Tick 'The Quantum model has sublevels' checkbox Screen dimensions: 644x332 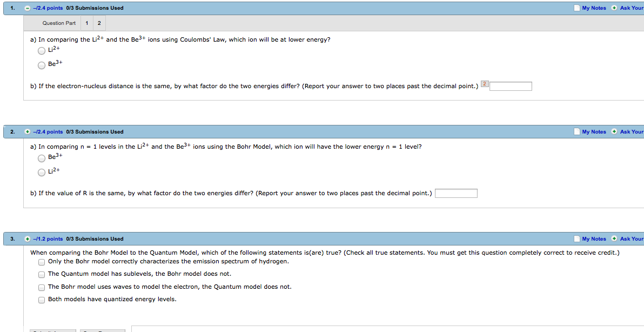pos(42,275)
